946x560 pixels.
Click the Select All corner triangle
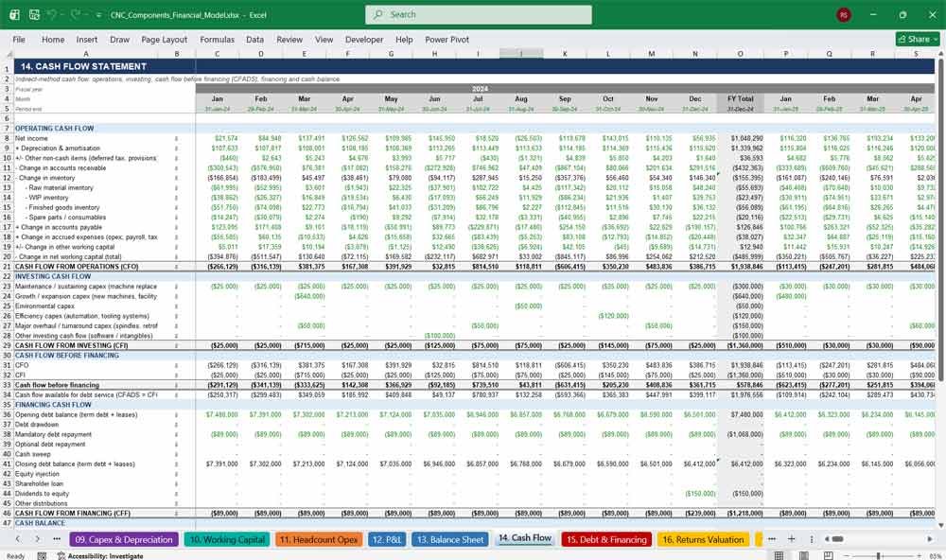[8, 54]
